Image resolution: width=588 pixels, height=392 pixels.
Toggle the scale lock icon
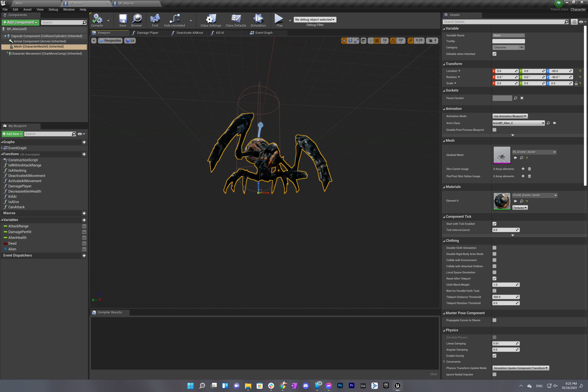coord(576,83)
